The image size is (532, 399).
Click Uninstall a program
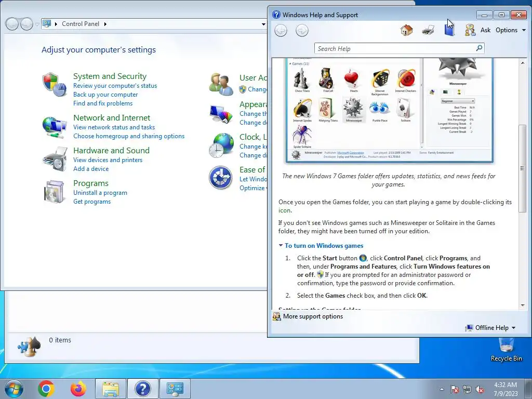[x=100, y=193]
